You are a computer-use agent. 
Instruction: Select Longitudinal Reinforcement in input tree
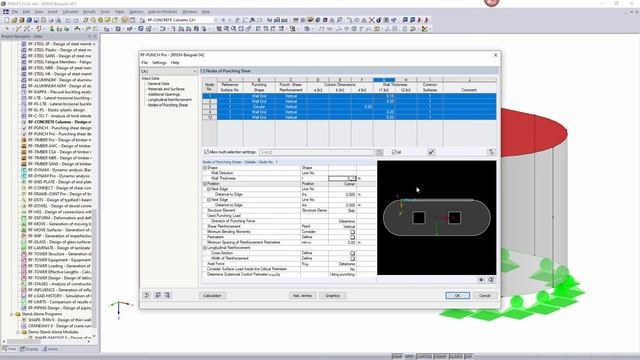click(x=169, y=100)
